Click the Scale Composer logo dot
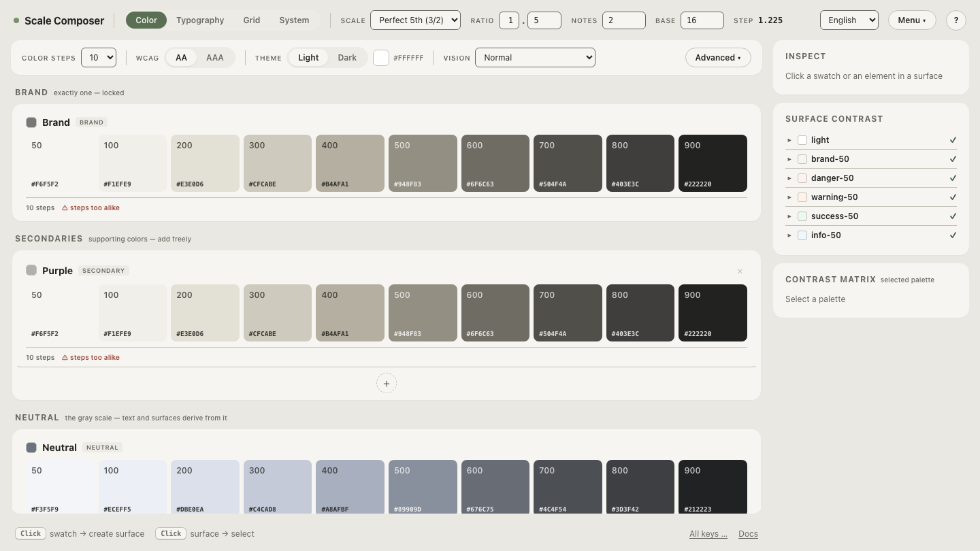This screenshot has height=551, width=980. click(16, 20)
